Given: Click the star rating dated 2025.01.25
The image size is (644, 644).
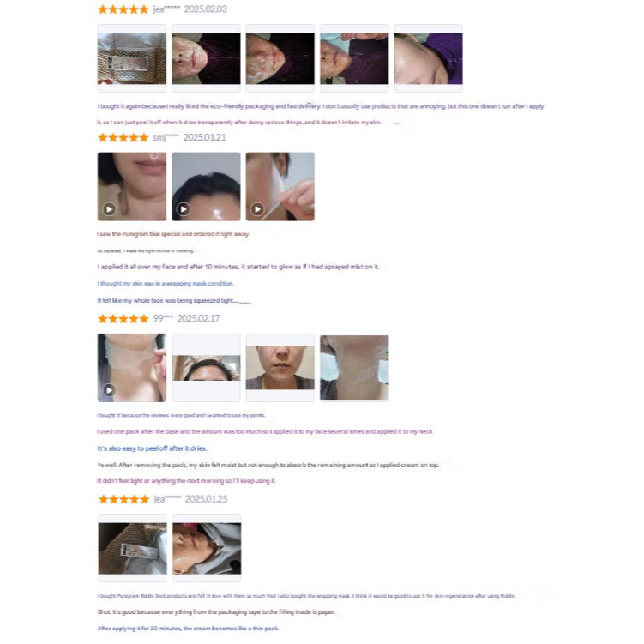Looking at the screenshot, I should (123, 499).
